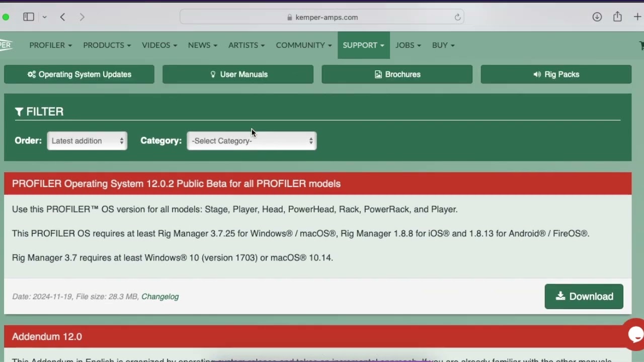Open the chat bubble widget
This screenshot has height=362, width=644.
tap(635, 334)
